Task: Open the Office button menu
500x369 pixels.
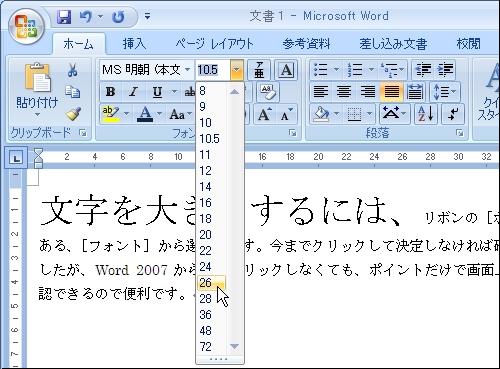Action: click(26, 26)
